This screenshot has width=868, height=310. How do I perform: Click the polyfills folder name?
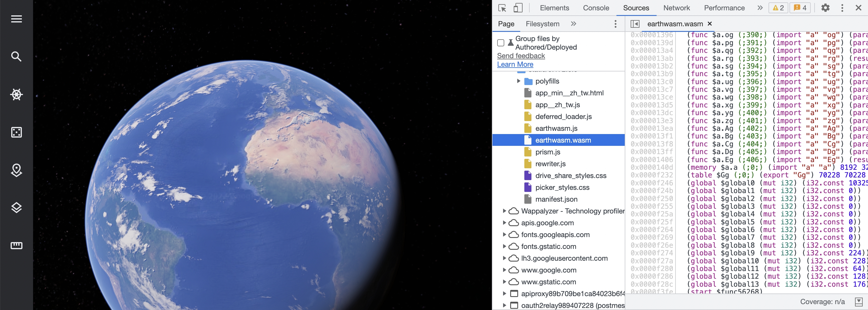tap(547, 81)
